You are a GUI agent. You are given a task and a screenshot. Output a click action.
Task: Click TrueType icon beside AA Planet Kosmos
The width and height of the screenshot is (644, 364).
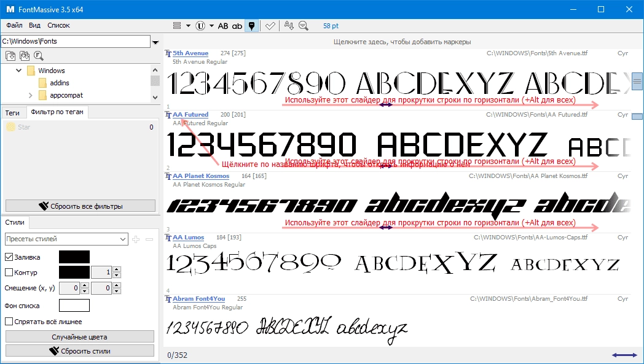pyautogui.click(x=168, y=176)
